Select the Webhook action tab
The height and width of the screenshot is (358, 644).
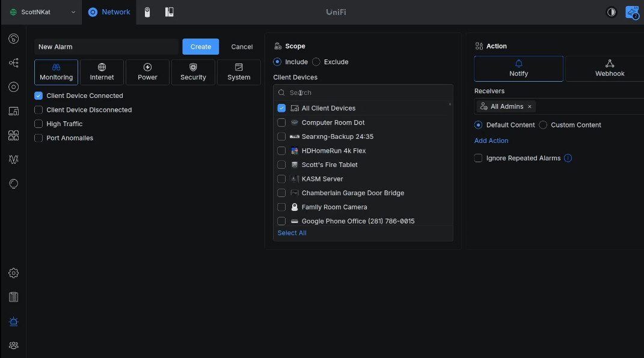[609, 68]
